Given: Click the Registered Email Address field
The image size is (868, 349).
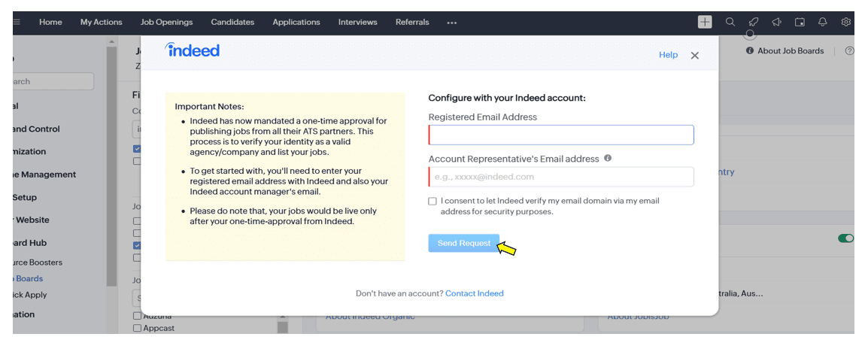Looking at the screenshot, I should click(x=561, y=135).
